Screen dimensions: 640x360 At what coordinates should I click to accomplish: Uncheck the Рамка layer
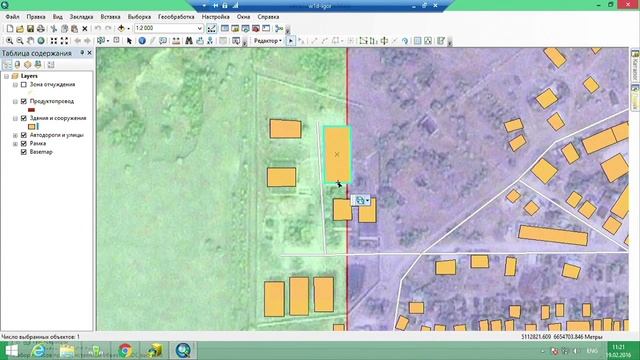click(24, 144)
